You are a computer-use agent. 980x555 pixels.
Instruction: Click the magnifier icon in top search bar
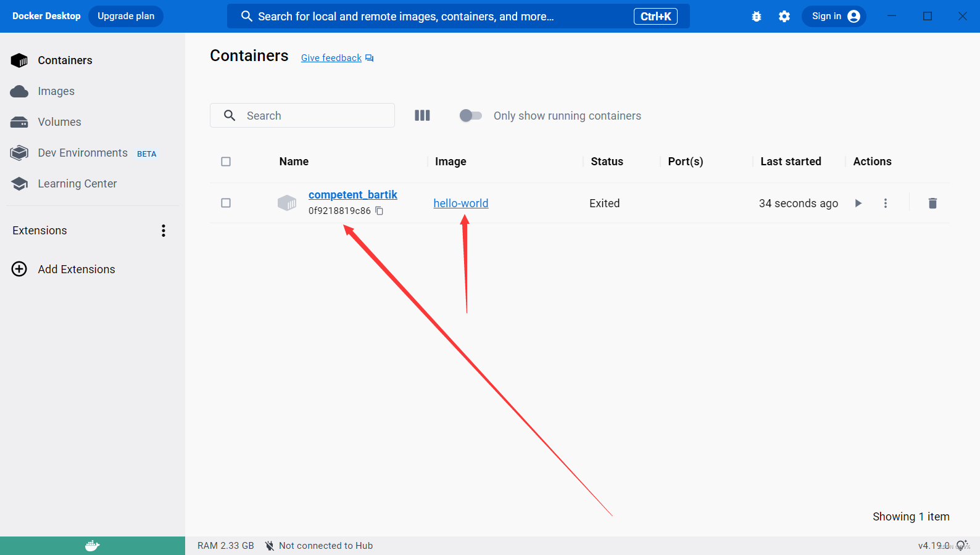click(247, 16)
